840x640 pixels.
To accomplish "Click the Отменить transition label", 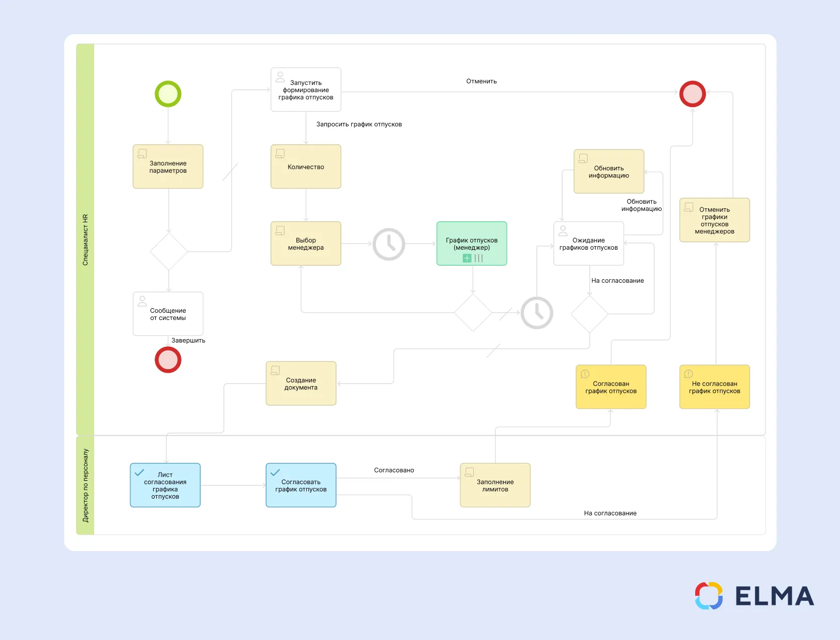I will click(x=481, y=81).
